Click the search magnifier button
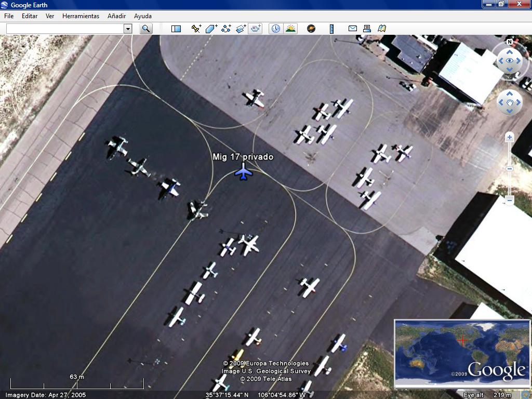This screenshot has width=532, height=399. pyautogui.click(x=146, y=29)
